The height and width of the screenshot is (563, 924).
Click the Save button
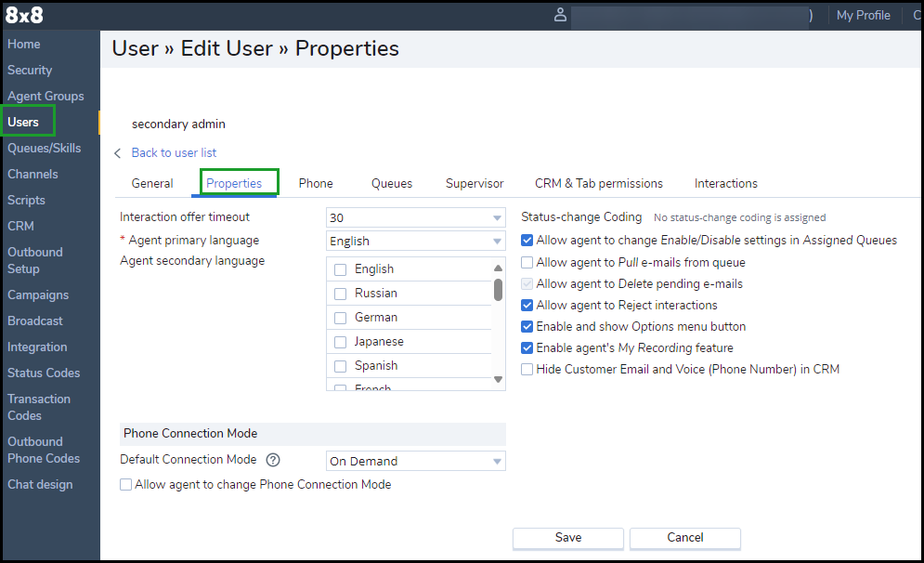click(x=568, y=538)
